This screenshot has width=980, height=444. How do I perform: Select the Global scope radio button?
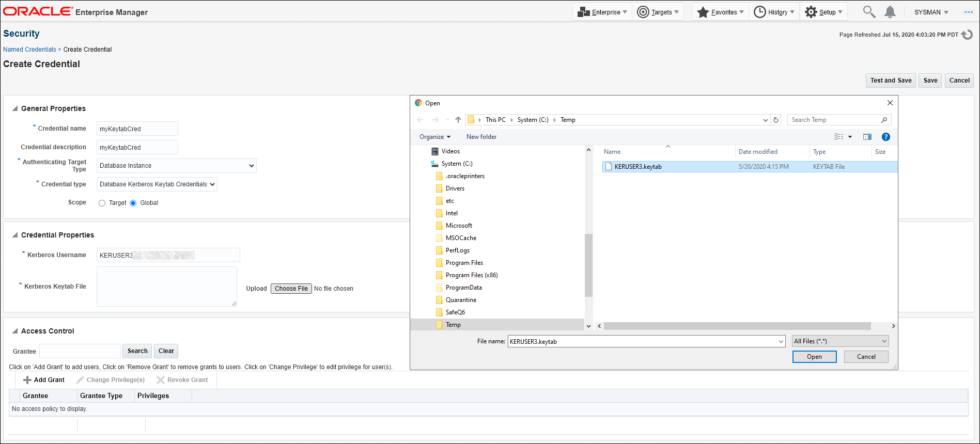[x=133, y=203]
